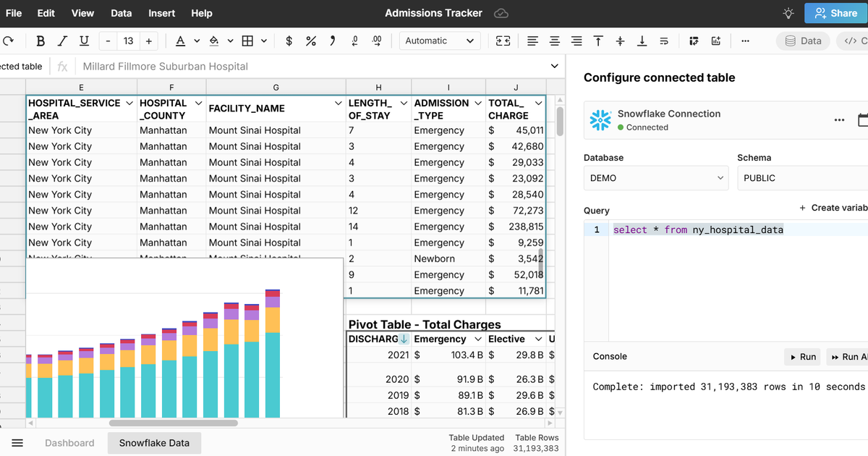The width and height of the screenshot is (868, 456).
Task: Click the merge cells icon
Action: (503, 41)
